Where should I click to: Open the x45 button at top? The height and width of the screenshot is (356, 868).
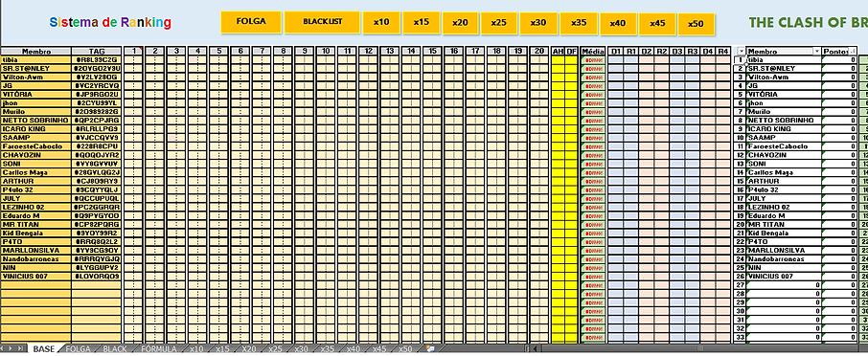(657, 24)
